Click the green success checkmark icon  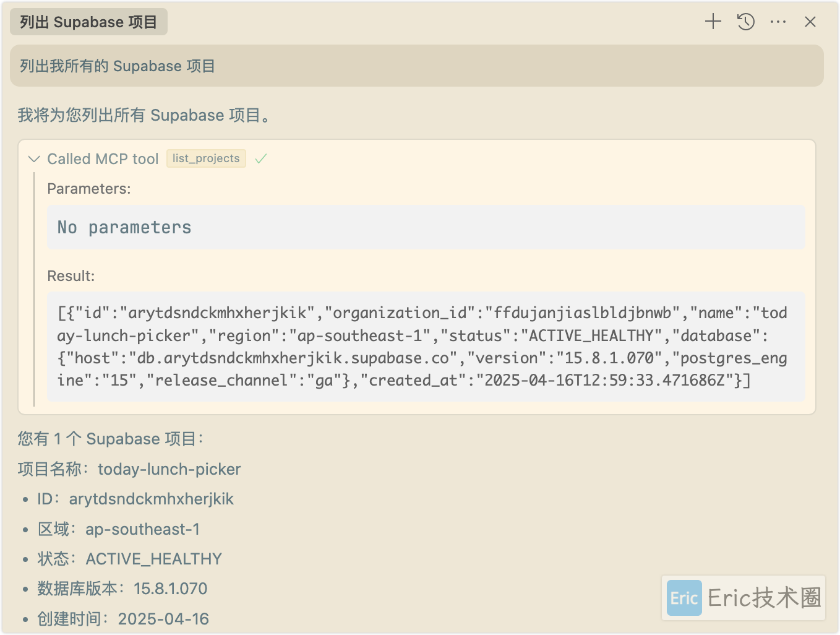(x=261, y=159)
